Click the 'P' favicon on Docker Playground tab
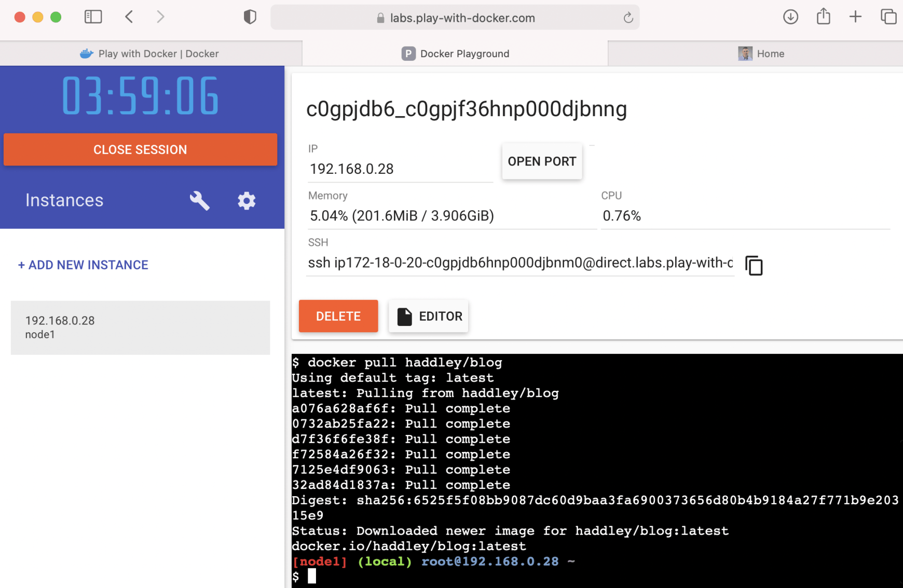This screenshot has height=588, width=903. [408, 53]
